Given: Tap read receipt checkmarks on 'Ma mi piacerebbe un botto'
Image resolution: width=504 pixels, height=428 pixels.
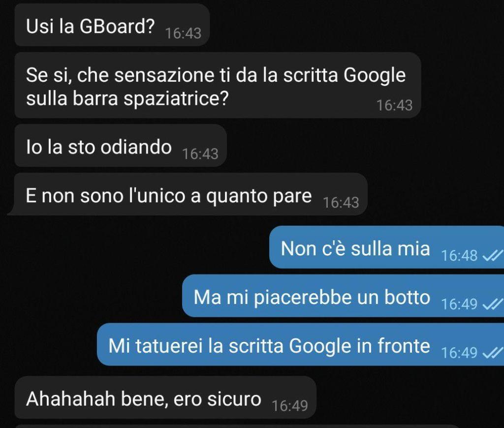Looking at the screenshot, I should pos(492,304).
